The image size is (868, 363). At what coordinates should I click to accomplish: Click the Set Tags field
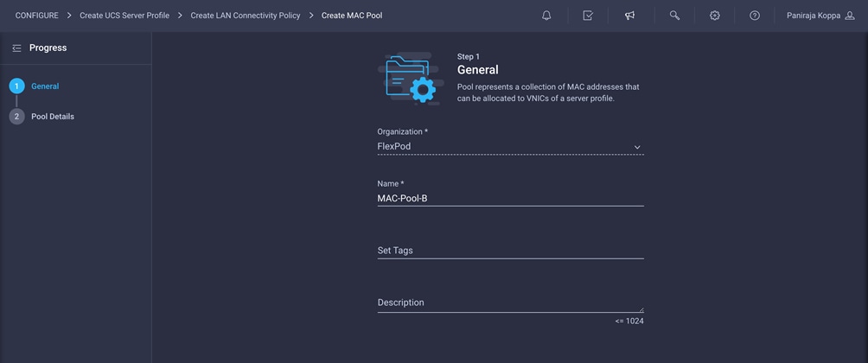pos(510,251)
